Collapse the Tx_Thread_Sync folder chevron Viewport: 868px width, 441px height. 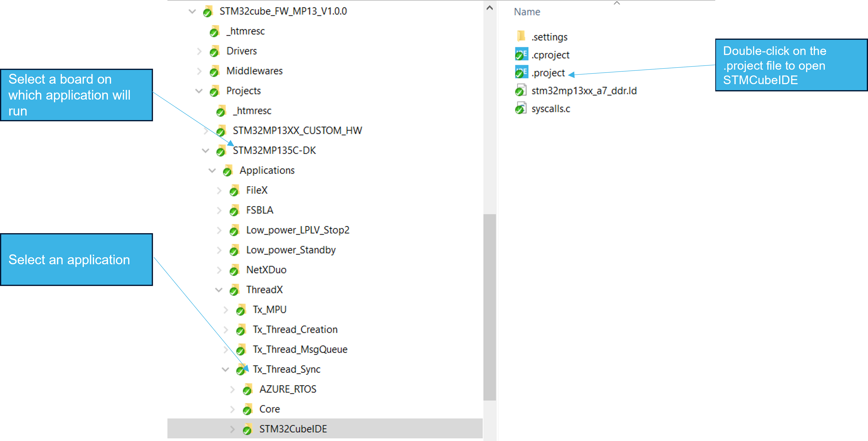click(x=225, y=370)
